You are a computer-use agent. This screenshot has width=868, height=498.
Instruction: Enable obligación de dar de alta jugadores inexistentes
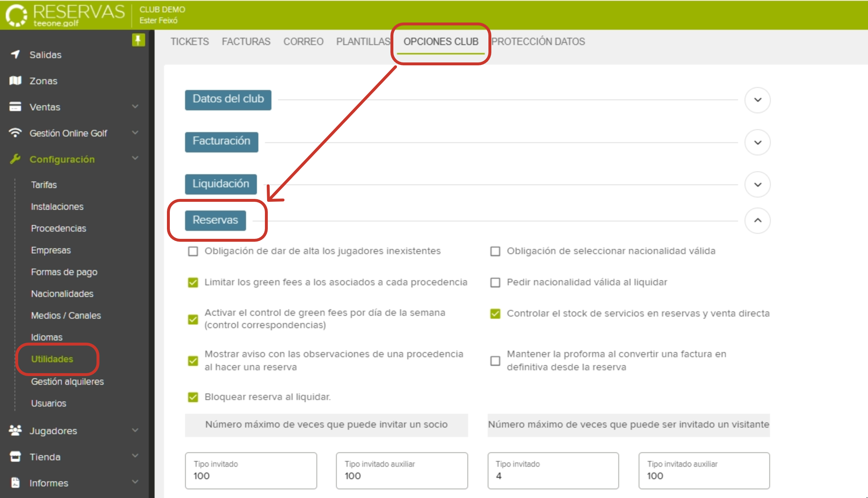point(193,251)
